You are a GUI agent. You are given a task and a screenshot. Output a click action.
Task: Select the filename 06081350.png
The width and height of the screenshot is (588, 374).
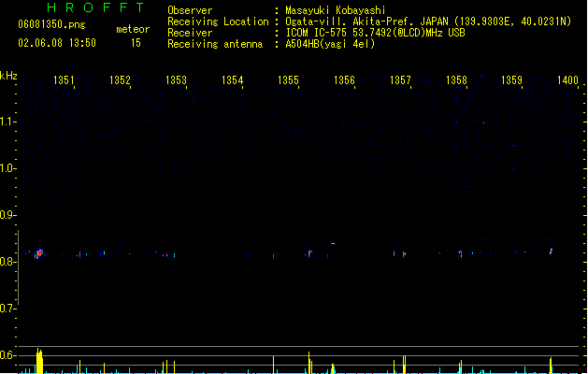coord(51,24)
